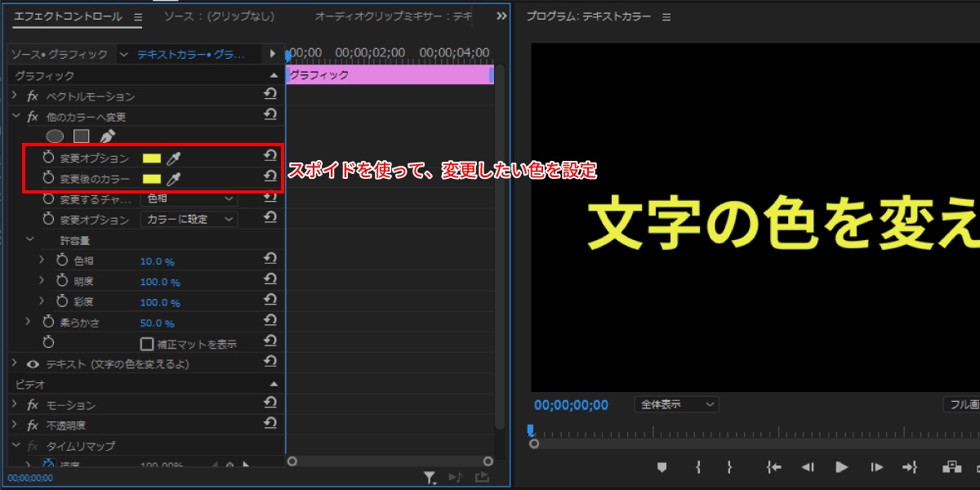This screenshot has height=490, width=980.
Task: Open the source clip dropdown chevron
Action: (123, 55)
